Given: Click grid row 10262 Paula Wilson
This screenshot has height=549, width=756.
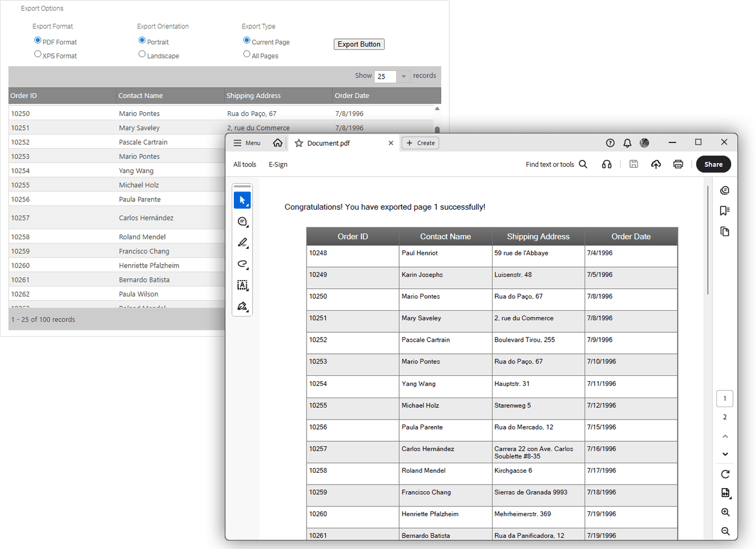Looking at the screenshot, I should [x=118, y=294].
